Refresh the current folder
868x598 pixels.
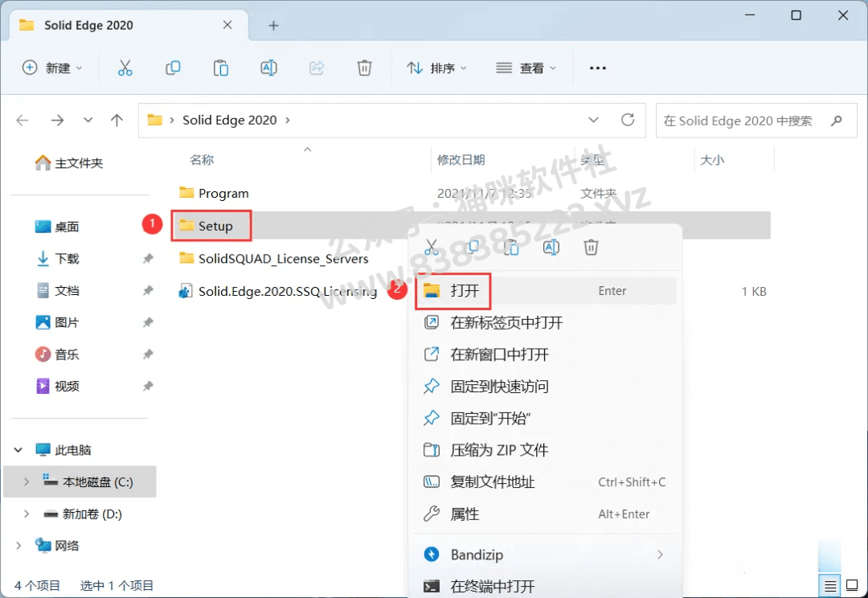click(x=628, y=120)
